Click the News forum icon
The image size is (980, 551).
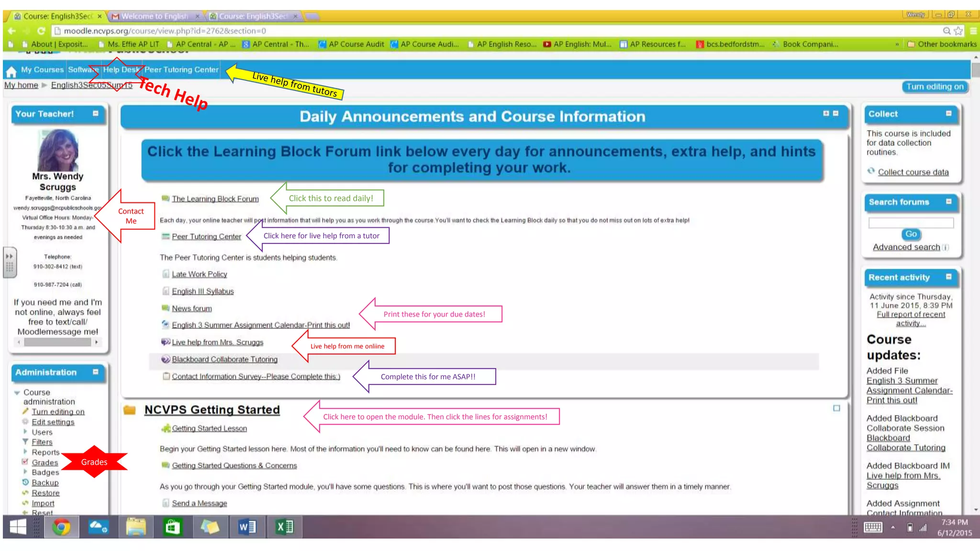tap(166, 308)
